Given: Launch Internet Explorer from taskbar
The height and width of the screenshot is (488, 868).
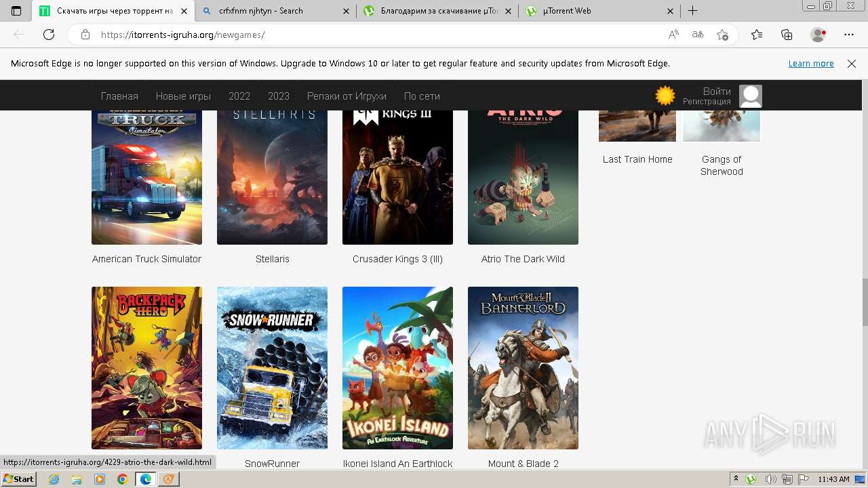Looking at the screenshot, I should point(54,479).
